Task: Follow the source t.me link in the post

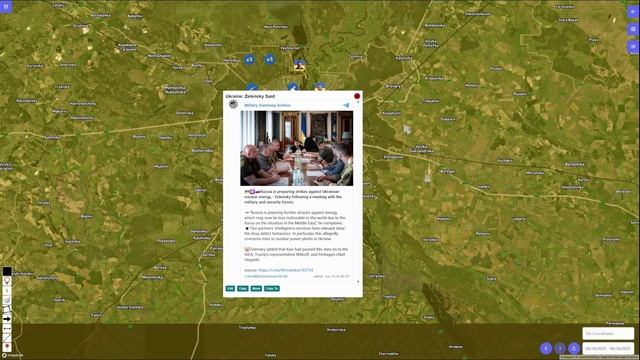Action: (x=286, y=270)
